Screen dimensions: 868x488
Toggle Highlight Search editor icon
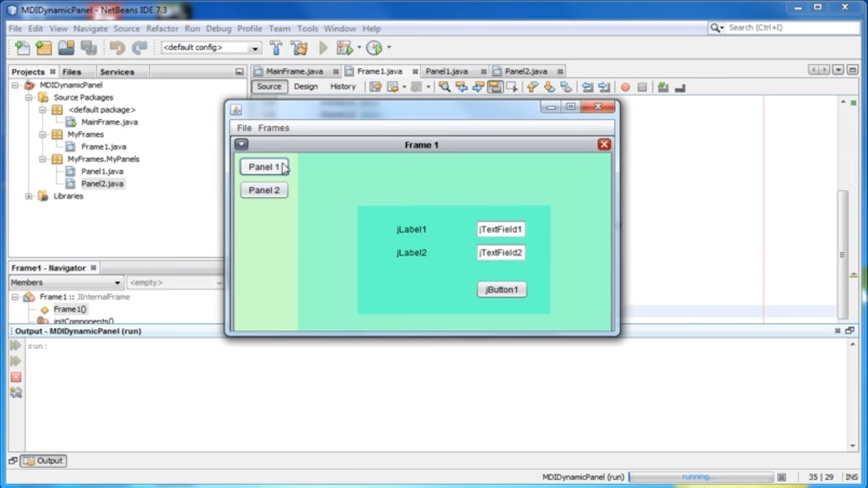click(x=495, y=87)
